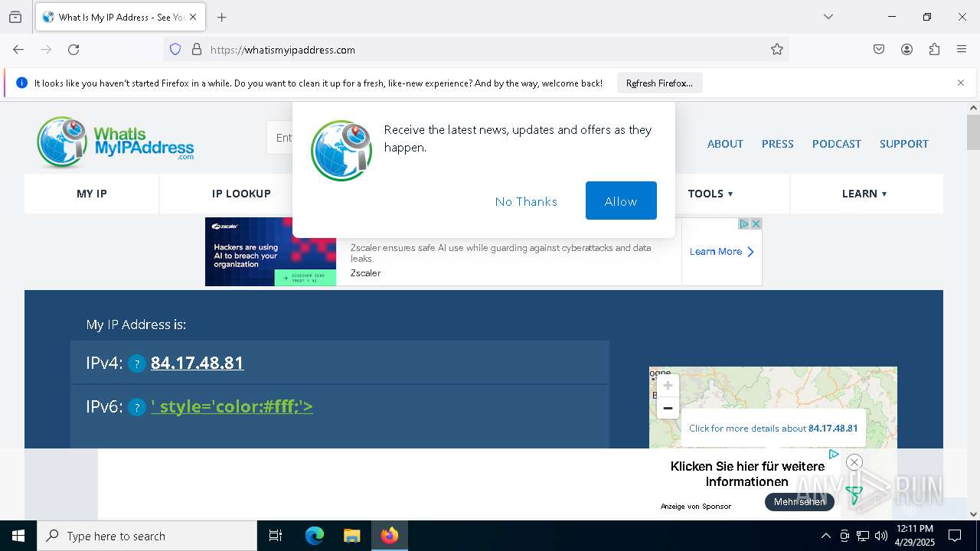Screen dimensions: 980x551
Task: Open the PRESS link
Action: (x=777, y=144)
